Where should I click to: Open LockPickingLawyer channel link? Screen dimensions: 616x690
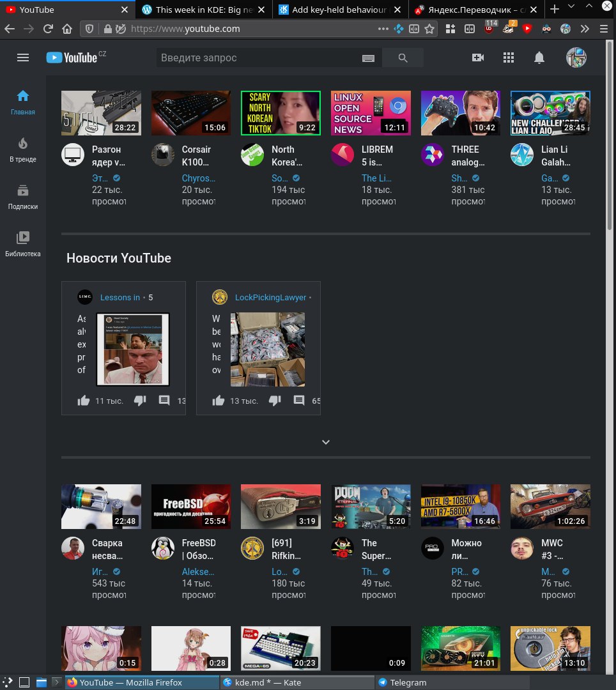coord(270,298)
